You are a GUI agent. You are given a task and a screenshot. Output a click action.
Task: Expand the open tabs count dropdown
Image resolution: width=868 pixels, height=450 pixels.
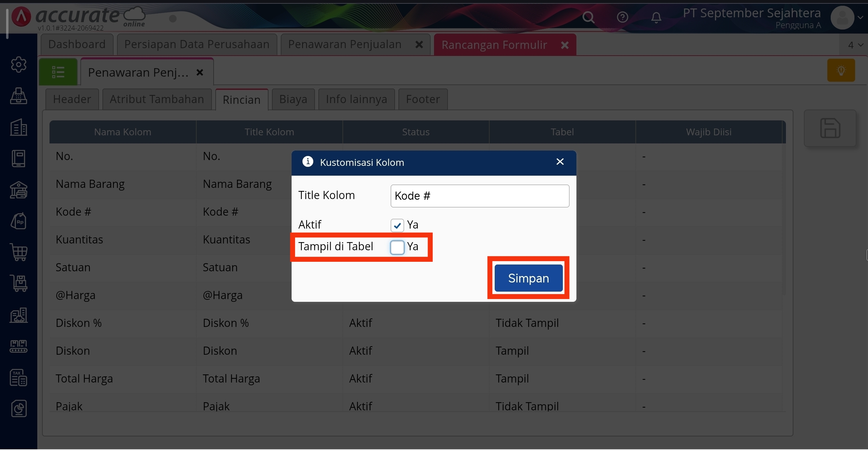[855, 45]
